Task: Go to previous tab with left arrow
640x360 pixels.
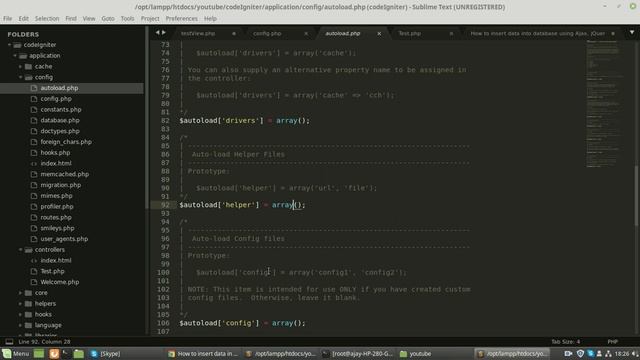Action: click(x=158, y=33)
